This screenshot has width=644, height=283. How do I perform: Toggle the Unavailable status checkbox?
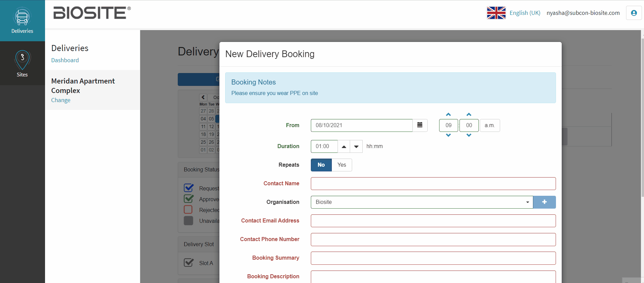click(188, 220)
